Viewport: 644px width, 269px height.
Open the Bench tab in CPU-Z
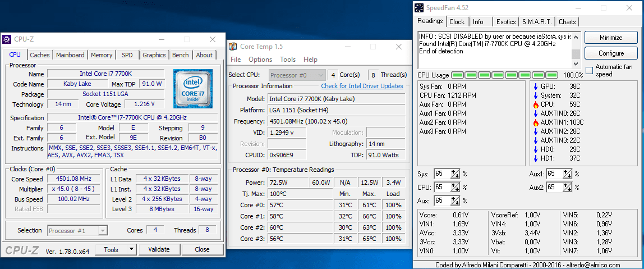pos(180,54)
